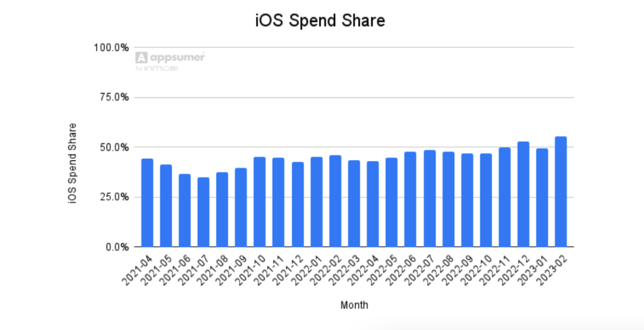Click the 2022-12 bar
Viewport: 644px width, 330px height.
[x=523, y=194]
